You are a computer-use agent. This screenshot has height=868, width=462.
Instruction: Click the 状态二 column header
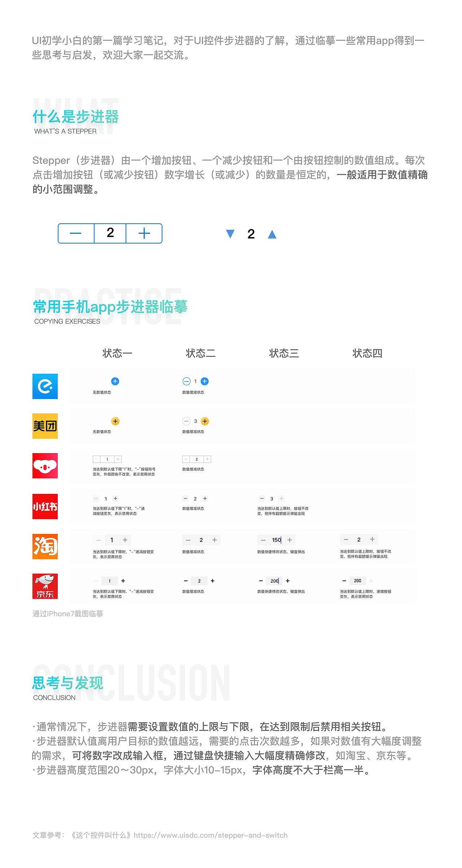pyautogui.click(x=201, y=353)
